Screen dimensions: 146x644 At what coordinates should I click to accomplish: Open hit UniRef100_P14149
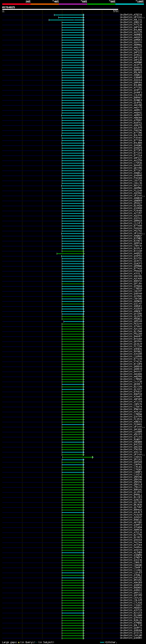point(131,515)
